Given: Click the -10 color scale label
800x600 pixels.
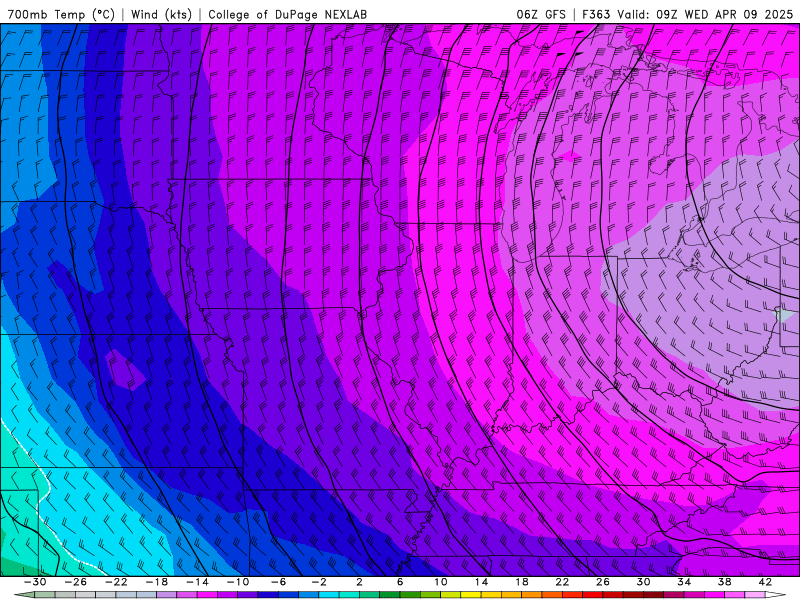Looking at the screenshot, I should coord(238,582).
